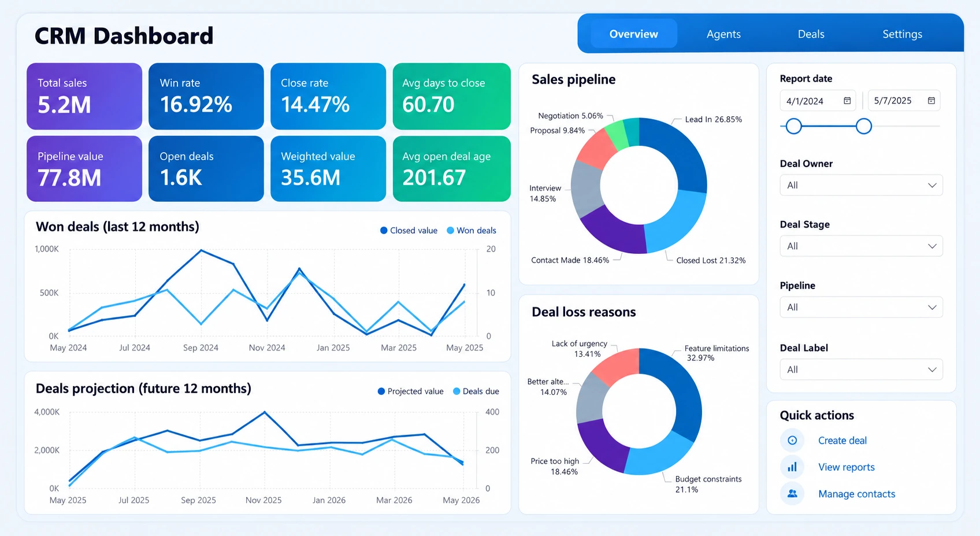
Task: Select the Pipeline value 77.8M card
Action: coord(84,169)
